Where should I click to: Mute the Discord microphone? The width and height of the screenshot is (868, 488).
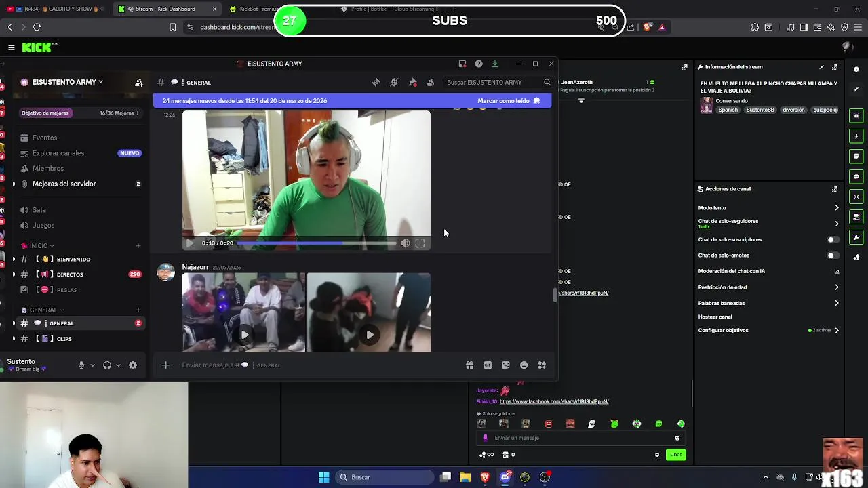coord(81,365)
